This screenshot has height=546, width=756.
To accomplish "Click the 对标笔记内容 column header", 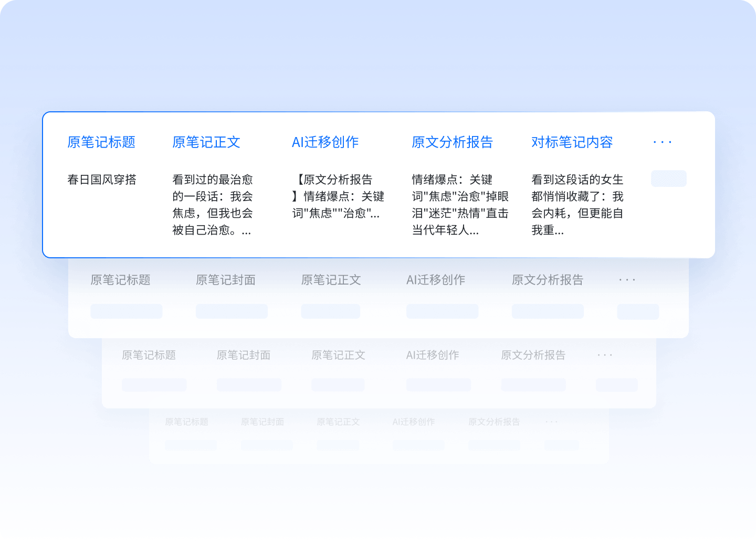I will pyautogui.click(x=572, y=142).
